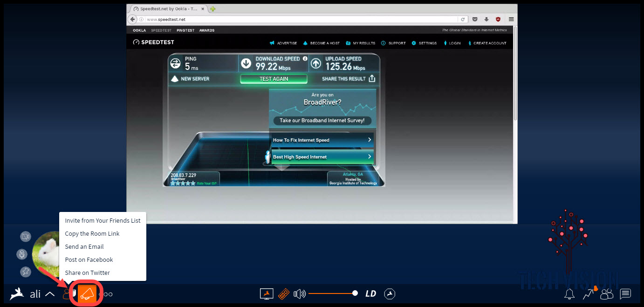Click the raise hand icon
The height and width of the screenshot is (307, 644).
(x=74, y=293)
